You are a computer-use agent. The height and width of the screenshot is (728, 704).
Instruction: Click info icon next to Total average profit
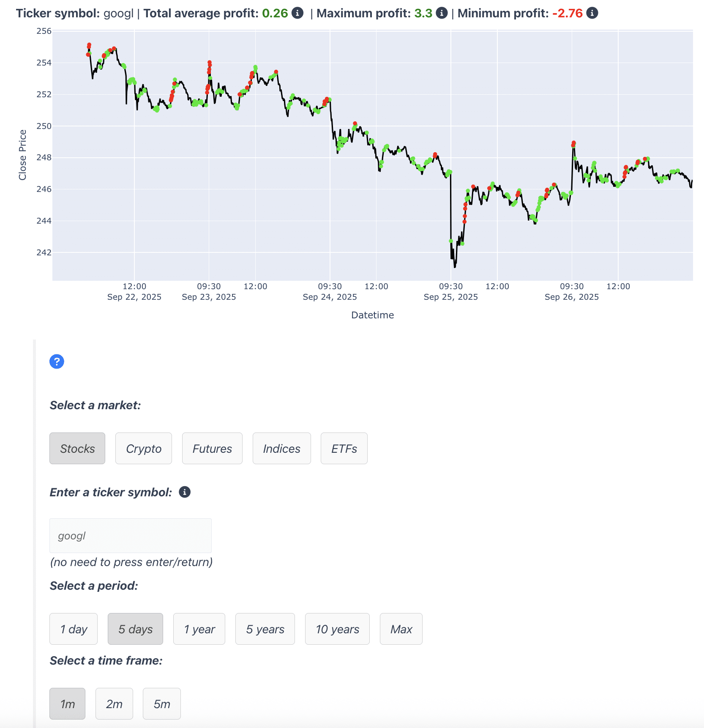(x=297, y=13)
